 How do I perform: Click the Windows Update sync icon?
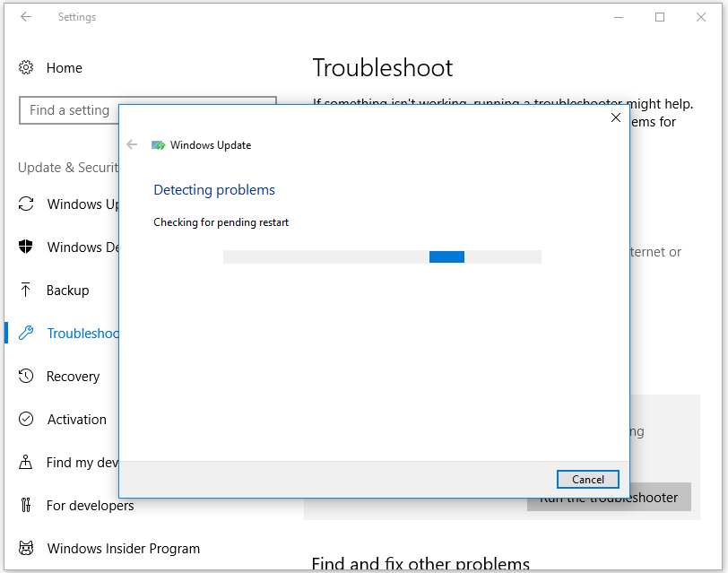[26, 204]
